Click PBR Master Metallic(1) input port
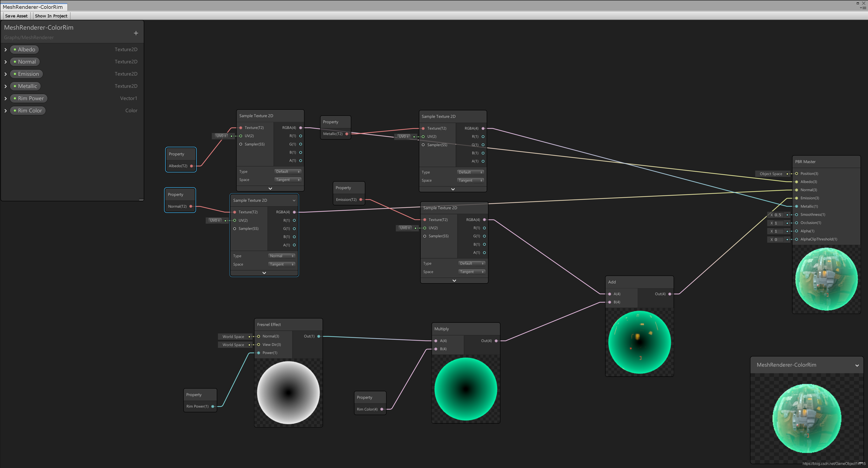The width and height of the screenshot is (868, 468). pos(797,206)
